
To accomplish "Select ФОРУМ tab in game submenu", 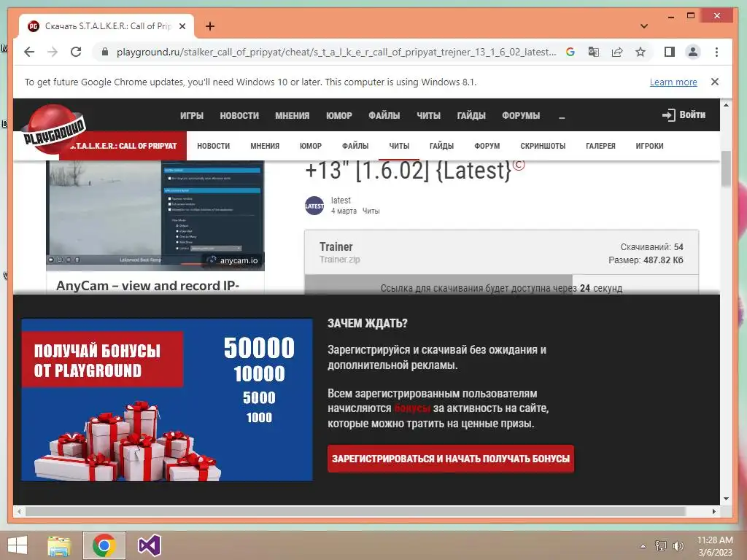I will (x=487, y=146).
